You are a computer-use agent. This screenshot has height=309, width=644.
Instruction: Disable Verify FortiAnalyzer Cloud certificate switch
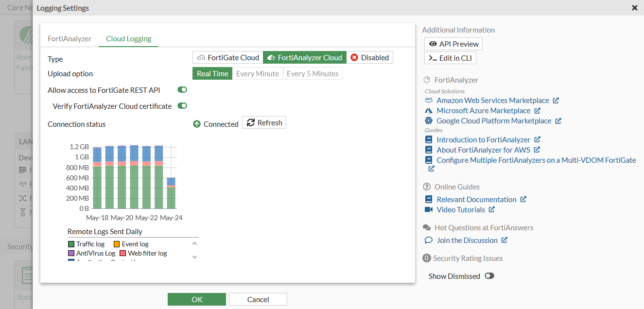(182, 106)
